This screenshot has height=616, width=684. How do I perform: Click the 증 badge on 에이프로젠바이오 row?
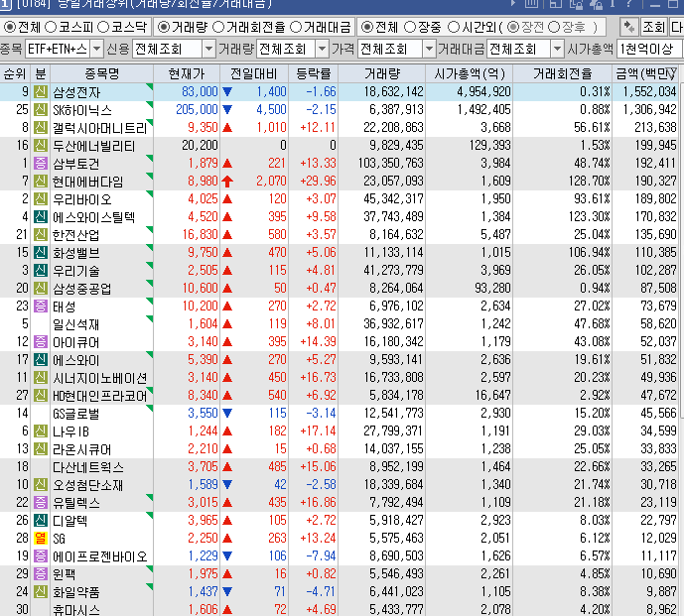click(x=41, y=556)
